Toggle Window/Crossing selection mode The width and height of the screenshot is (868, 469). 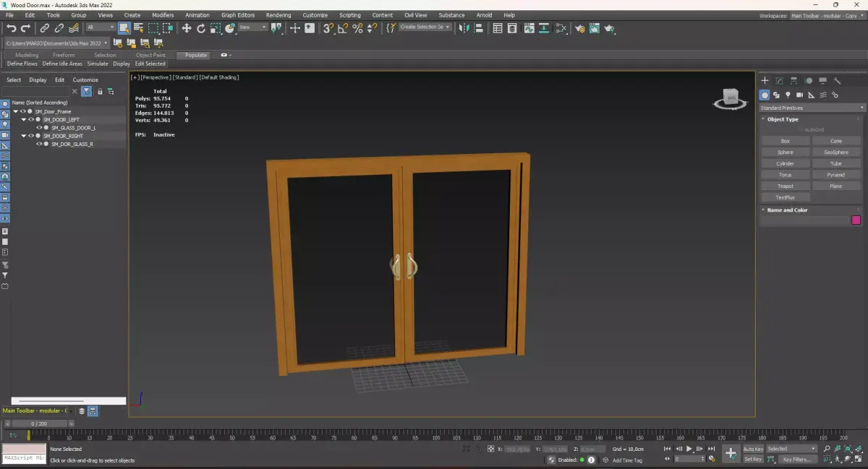tap(168, 28)
